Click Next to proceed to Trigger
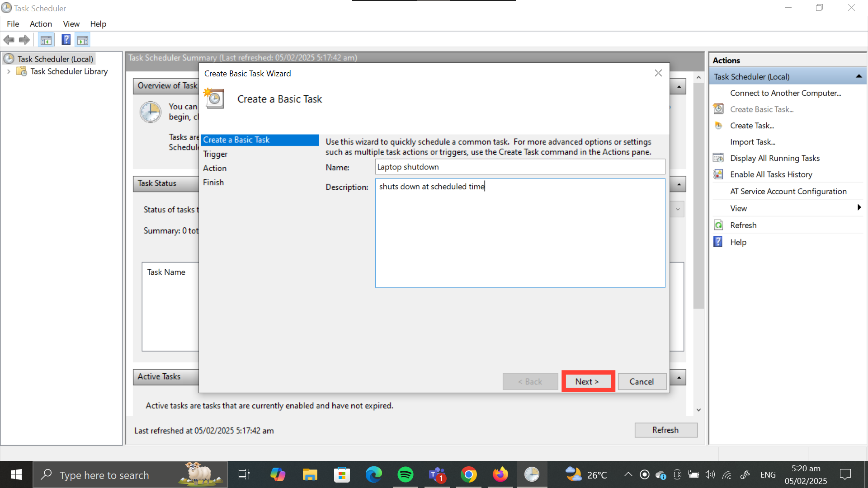 click(x=587, y=381)
